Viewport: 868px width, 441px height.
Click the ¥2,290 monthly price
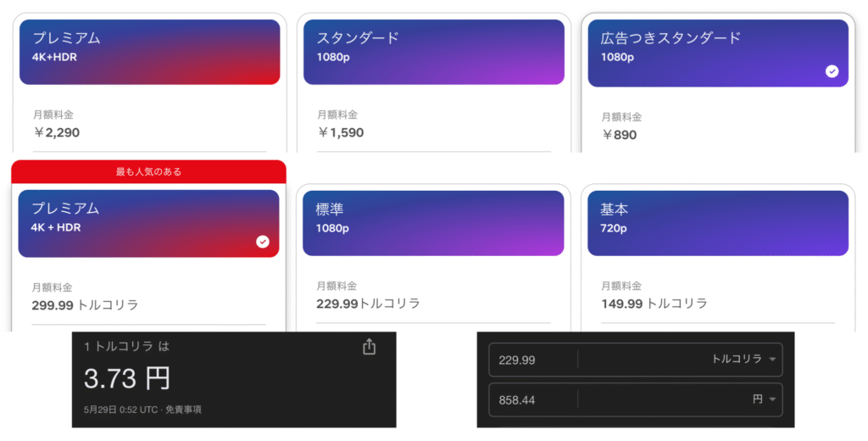(57, 132)
